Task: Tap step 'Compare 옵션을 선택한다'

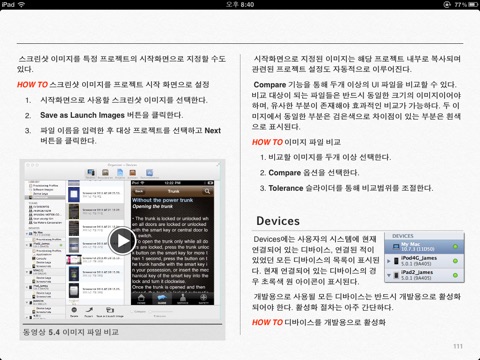Action: pos(314,173)
